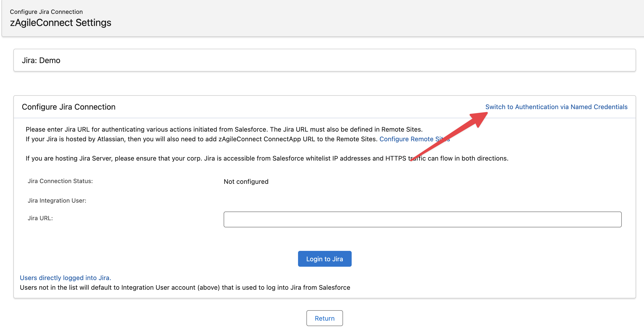
Task: Click the Jira Integration User label
Action: pos(57,201)
